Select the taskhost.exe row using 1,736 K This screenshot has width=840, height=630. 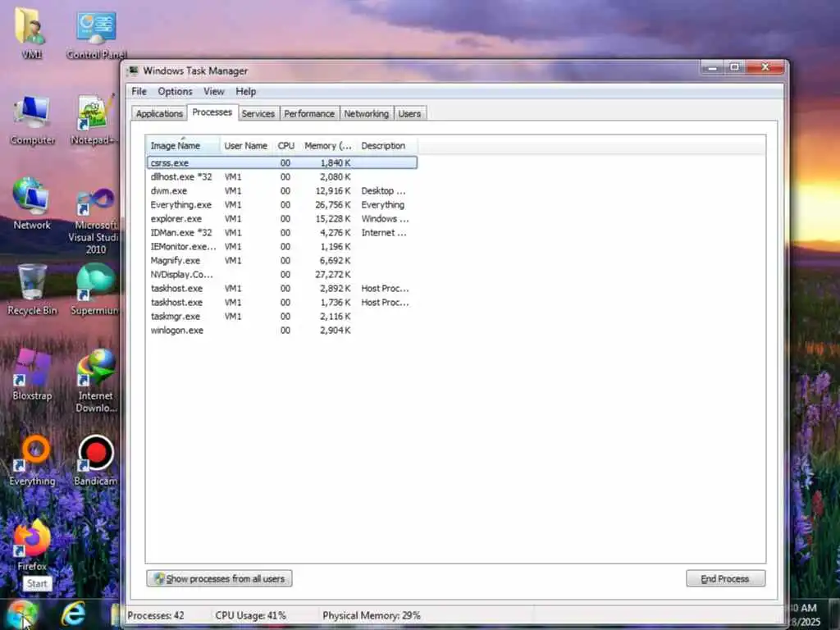pos(282,302)
